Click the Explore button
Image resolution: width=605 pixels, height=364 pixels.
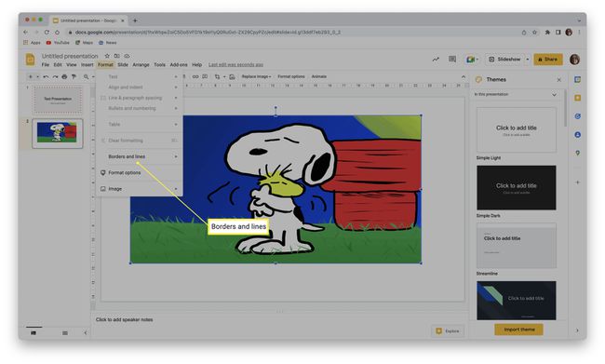pos(448,330)
